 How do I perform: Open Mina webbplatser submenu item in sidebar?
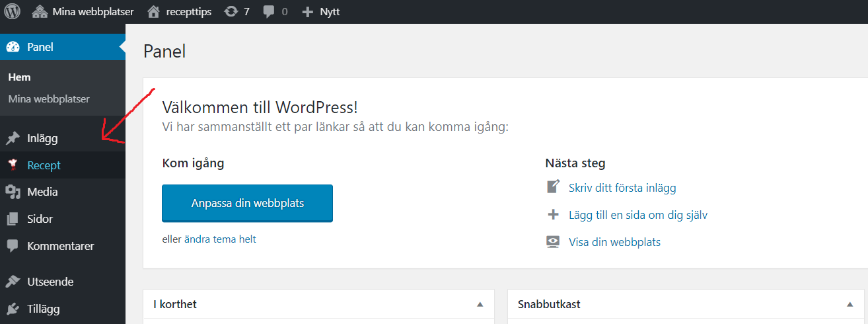tap(49, 99)
